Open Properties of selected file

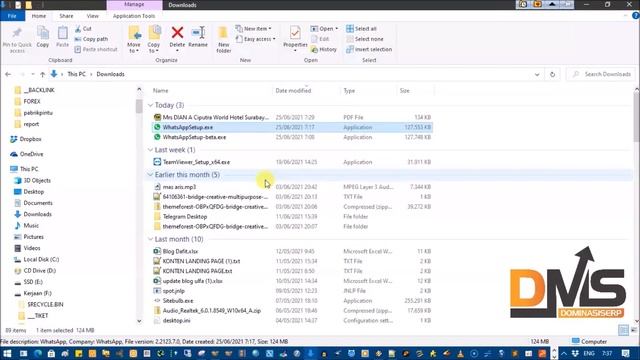coord(295,37)
